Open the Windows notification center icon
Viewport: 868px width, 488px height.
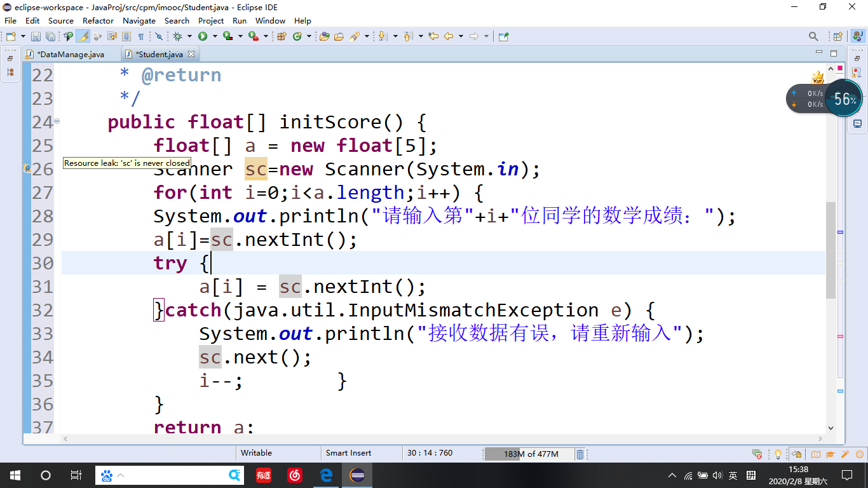846,475
